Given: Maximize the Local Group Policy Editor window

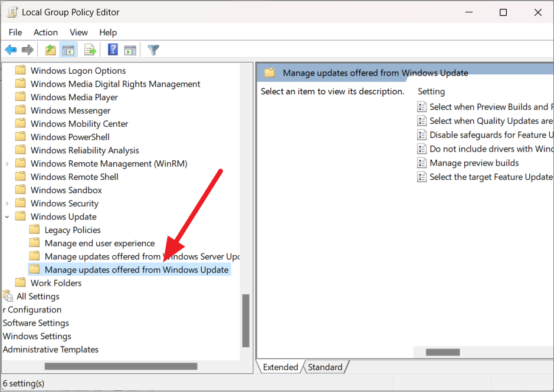Looking at the screenshot, I should coord(503,12).
